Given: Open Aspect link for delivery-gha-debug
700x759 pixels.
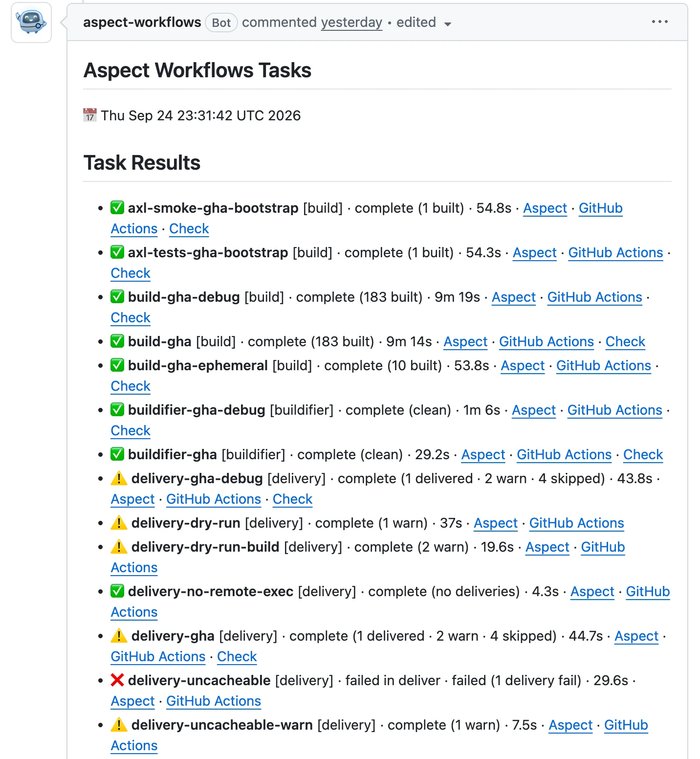Looking at the screenshot, I should (x=132, y=499).
